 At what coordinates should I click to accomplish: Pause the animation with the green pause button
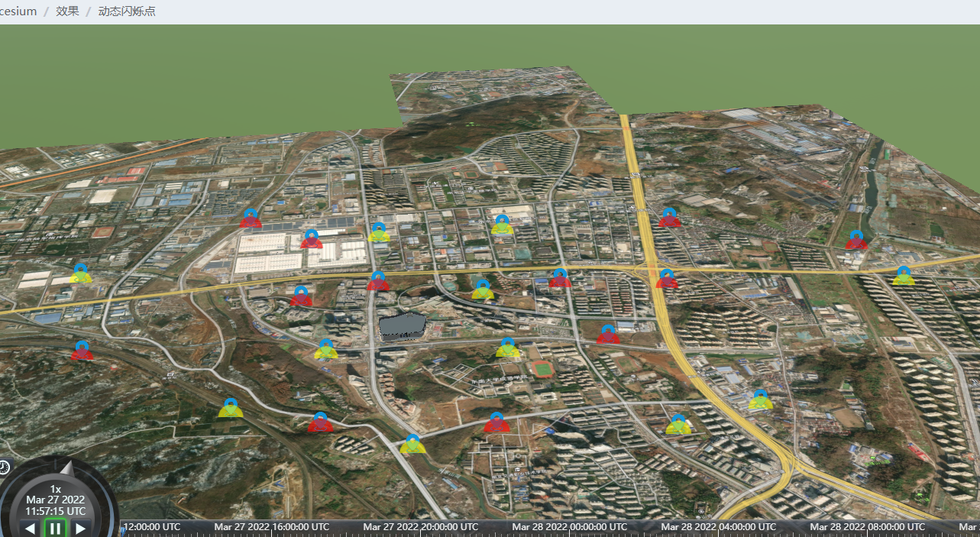[x=55, y=528]
